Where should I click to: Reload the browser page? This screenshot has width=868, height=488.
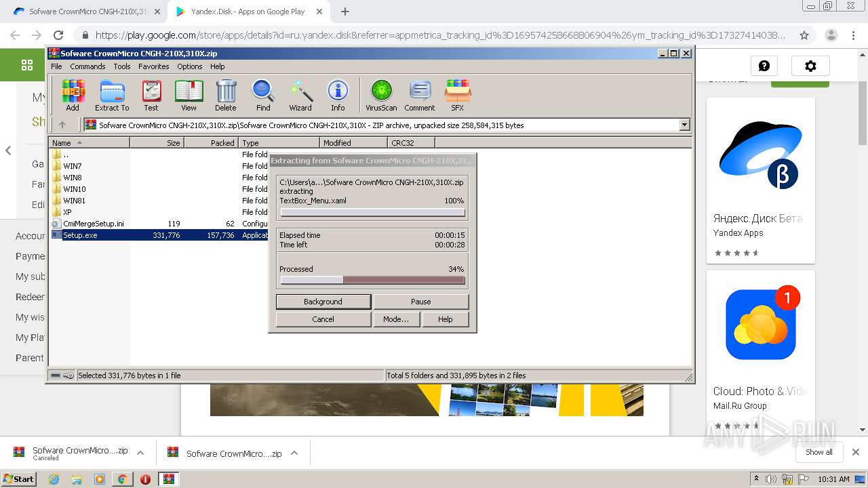click(x=58, y=35)
